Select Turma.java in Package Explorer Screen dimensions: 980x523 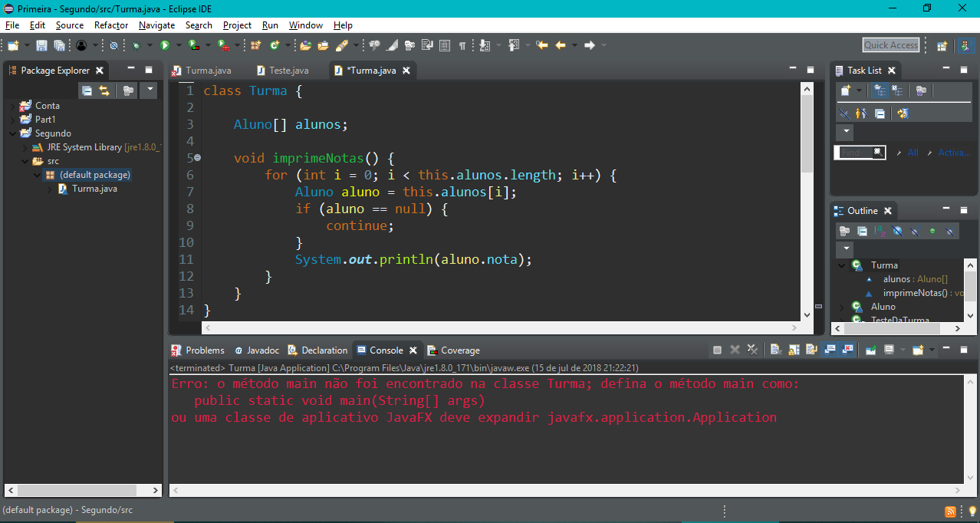[x=94, y=189]
